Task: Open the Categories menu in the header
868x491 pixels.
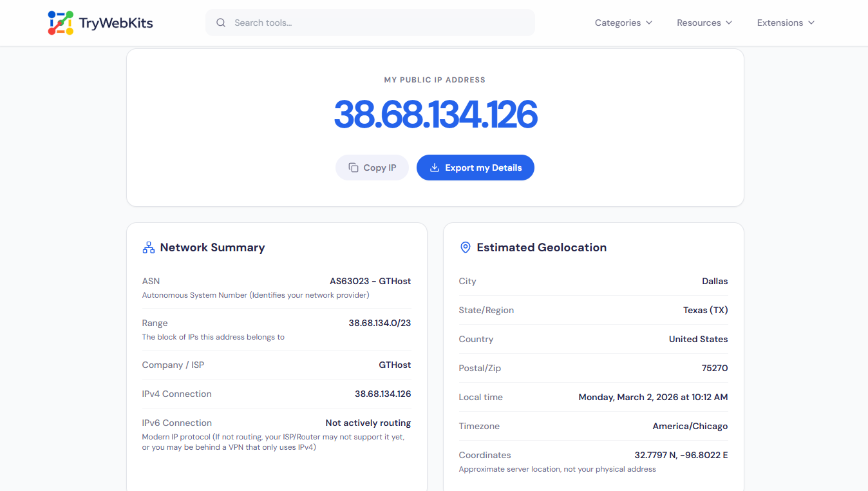Action: pyautogui.click(x=623, y=23)
